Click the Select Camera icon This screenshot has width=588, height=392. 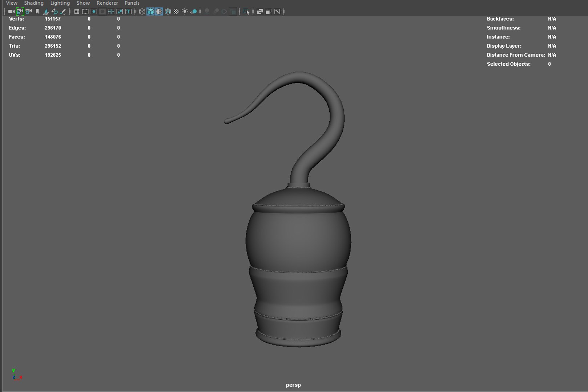click(x=11, y=12)
